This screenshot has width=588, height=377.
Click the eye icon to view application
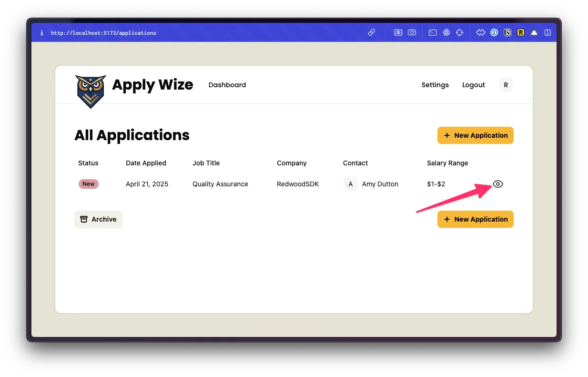click(497, 184)
